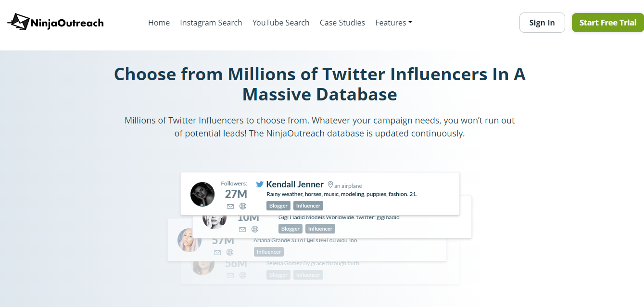Click the Influencer tag on Kendall's card

pyautogui.click(x=308, y=205)
